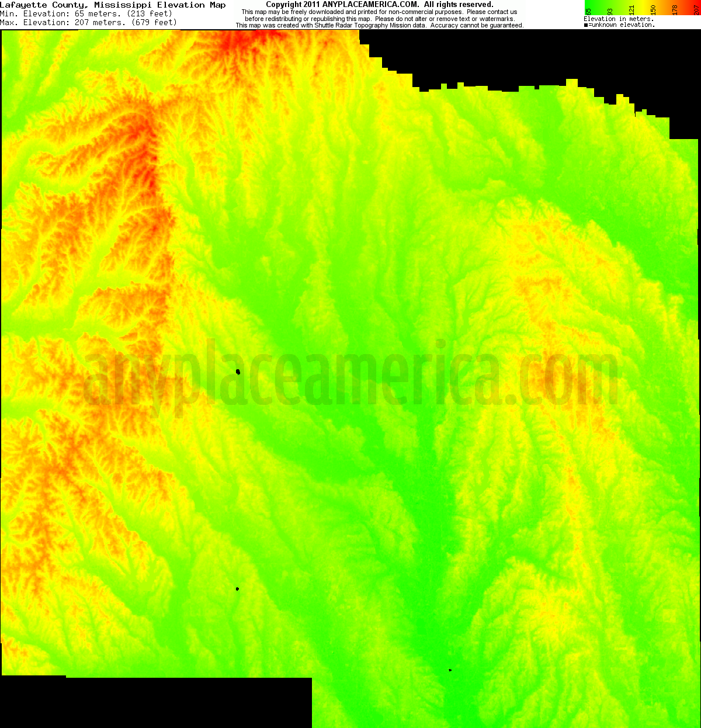The image size is (701, 728).
Task: Select the 150 meter mark on elevation scale
Action: point(653,9)
